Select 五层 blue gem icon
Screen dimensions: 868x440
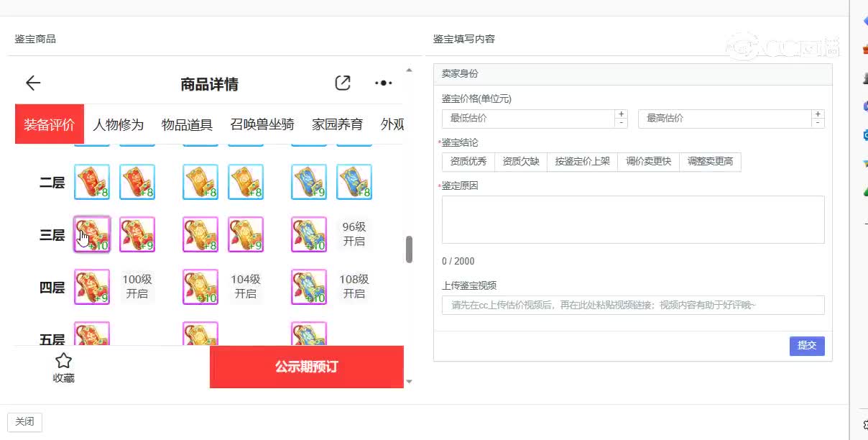(309, 334)
